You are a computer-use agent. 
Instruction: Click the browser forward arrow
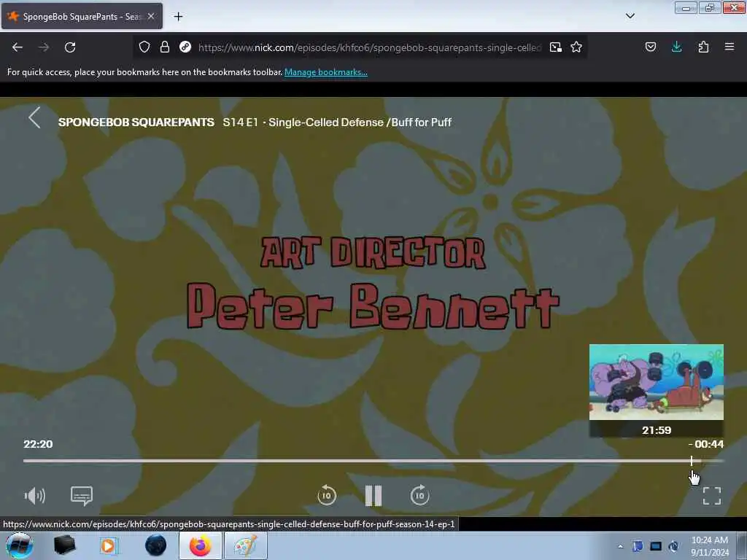pos(44,47)
